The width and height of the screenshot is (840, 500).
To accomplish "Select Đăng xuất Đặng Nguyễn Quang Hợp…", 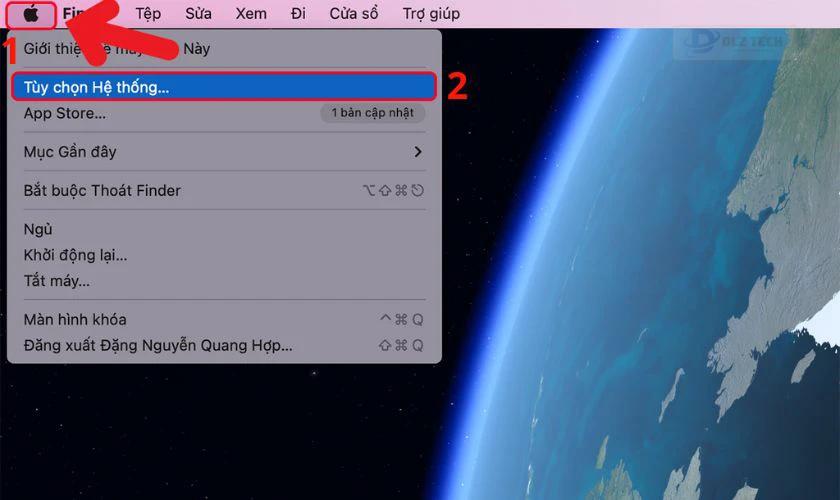I will (x=224, y=345).
